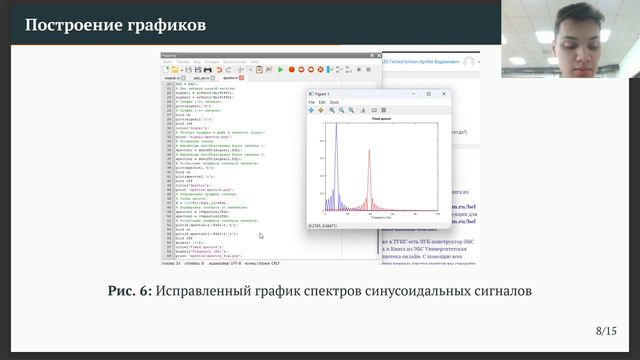640x360 pixels.
Task: Paste from clipboard in the editor toolbar
Action: click(x=259, y=70)
